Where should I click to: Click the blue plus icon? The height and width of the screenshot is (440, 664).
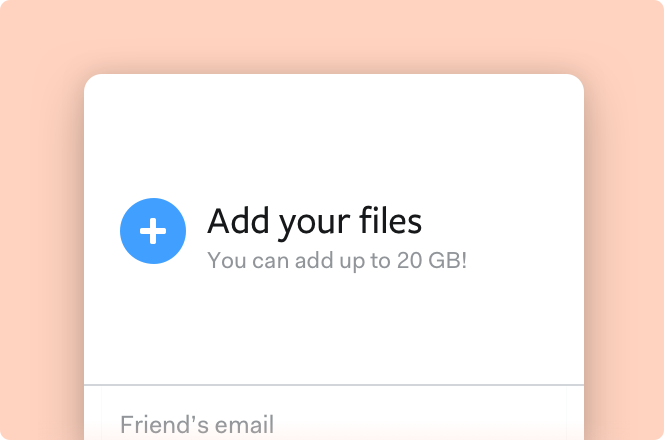pyautogui.click(x=152, y=232)
